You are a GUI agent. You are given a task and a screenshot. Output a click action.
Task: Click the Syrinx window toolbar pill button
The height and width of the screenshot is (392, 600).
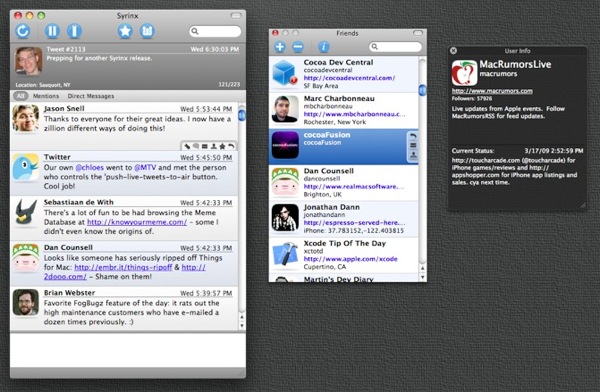pos(236,15)
